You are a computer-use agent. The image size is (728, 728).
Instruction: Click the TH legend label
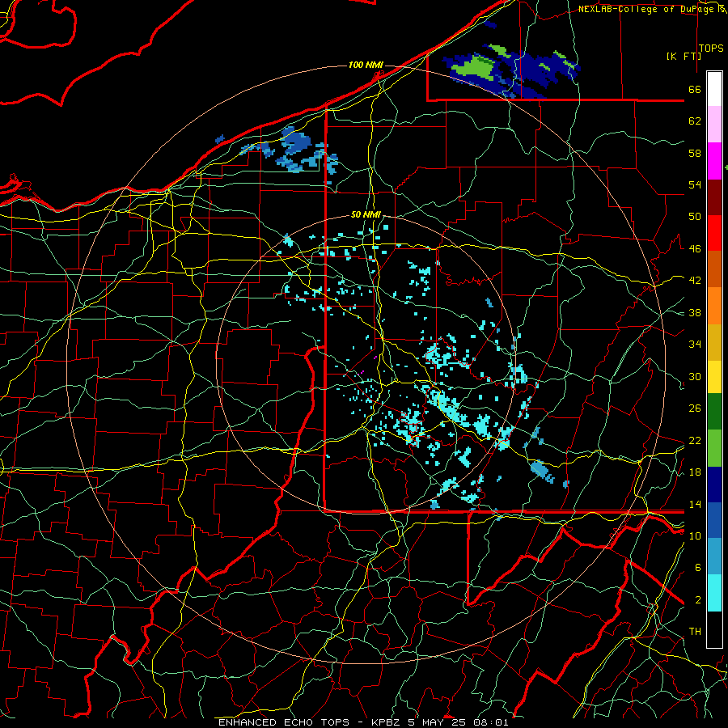[695, 631]
